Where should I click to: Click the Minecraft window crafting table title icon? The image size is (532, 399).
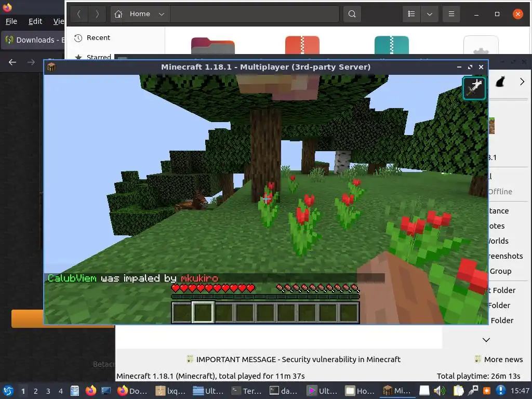51,67
